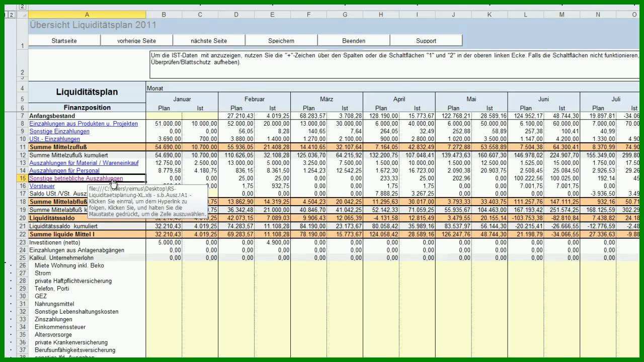The width and height of the screenshot is (644, 362).
Task: Follow Sonstige betriebliche Auszahlungen link
Action: 76,178
